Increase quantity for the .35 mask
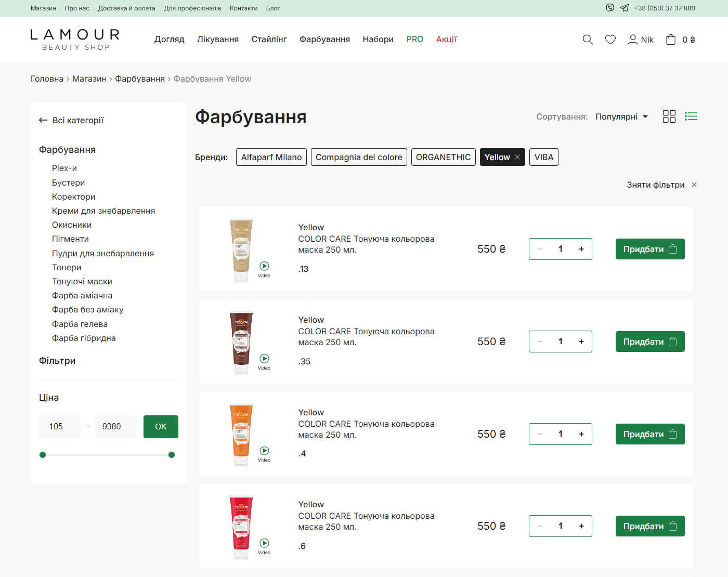Image resolution: width=728 pixels, height=577 pixels. (581, 342)
